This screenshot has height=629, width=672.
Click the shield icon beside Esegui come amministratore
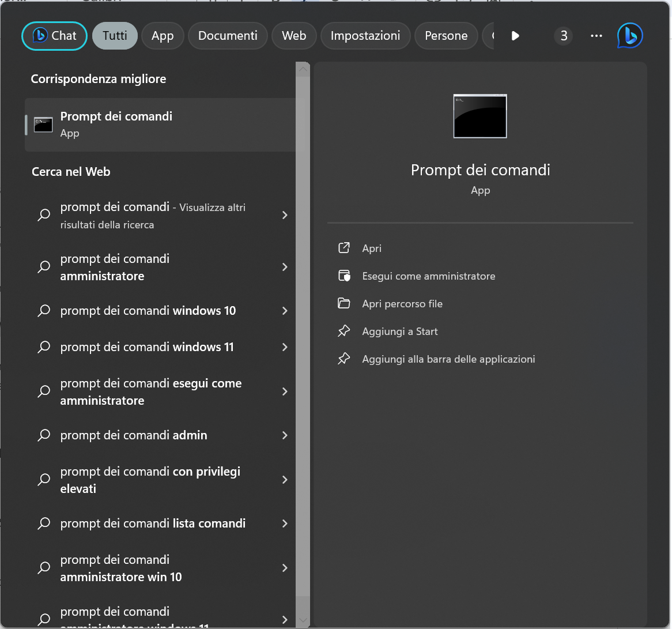click(343, 276)
